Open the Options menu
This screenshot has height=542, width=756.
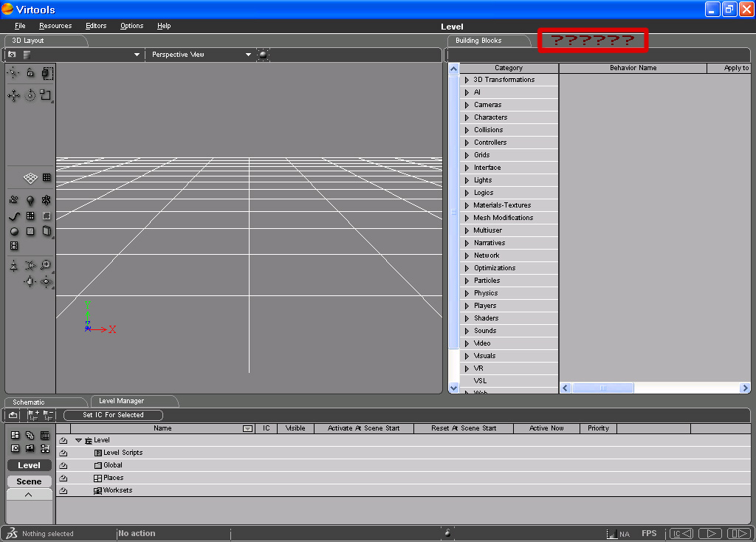tap(131, 26)
